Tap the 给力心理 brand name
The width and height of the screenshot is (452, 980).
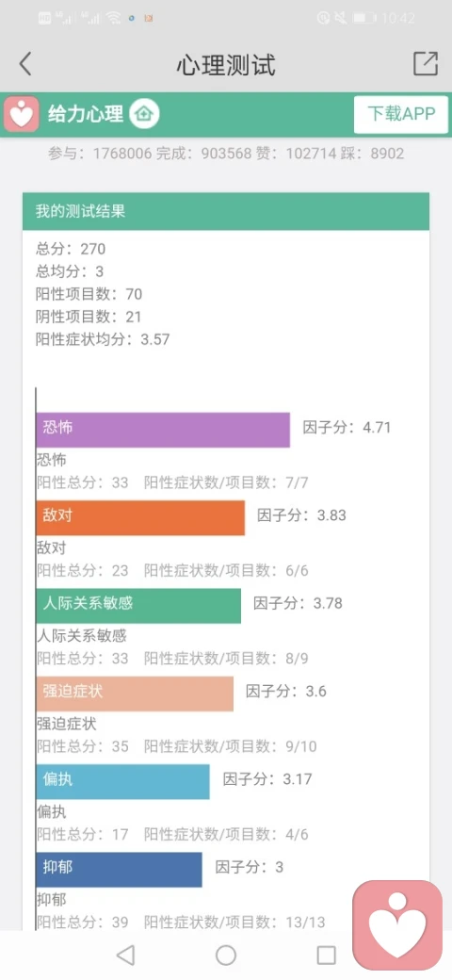point(86,114)
